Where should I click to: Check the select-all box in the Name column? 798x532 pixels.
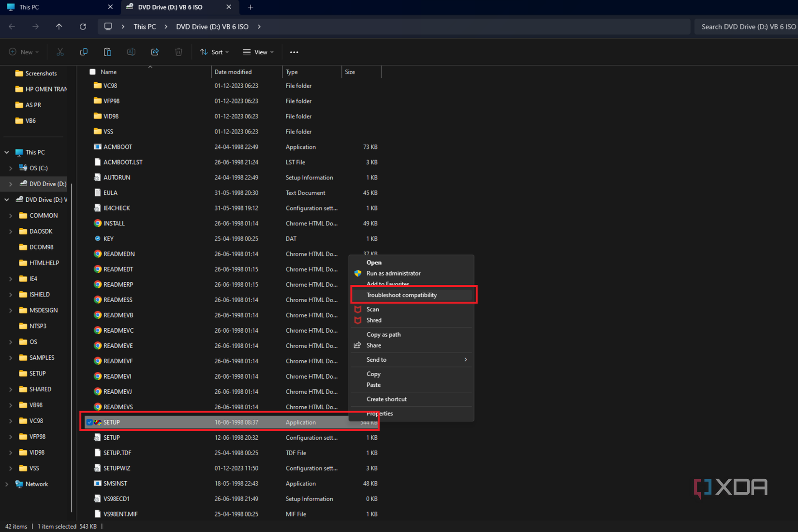[92, 72]
